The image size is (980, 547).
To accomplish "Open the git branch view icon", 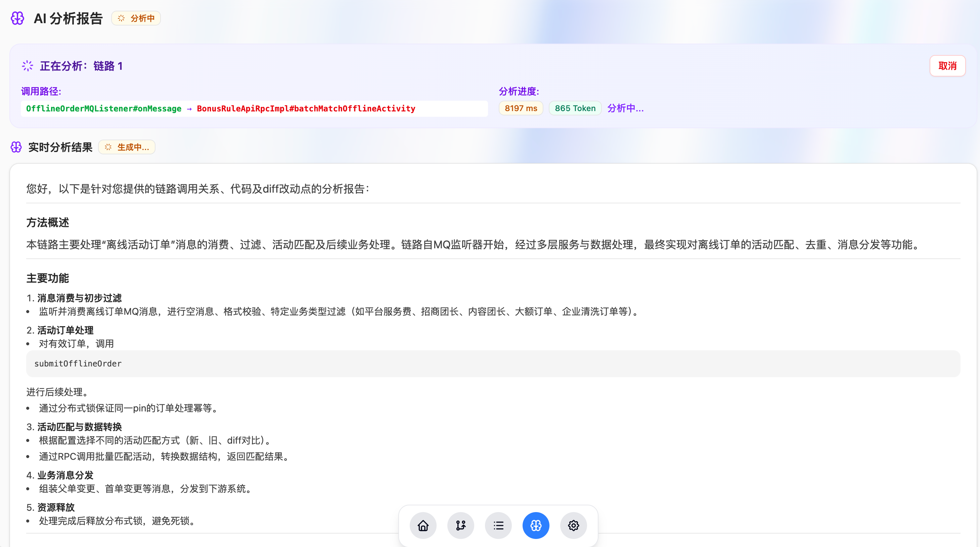I will click(461, 525).
